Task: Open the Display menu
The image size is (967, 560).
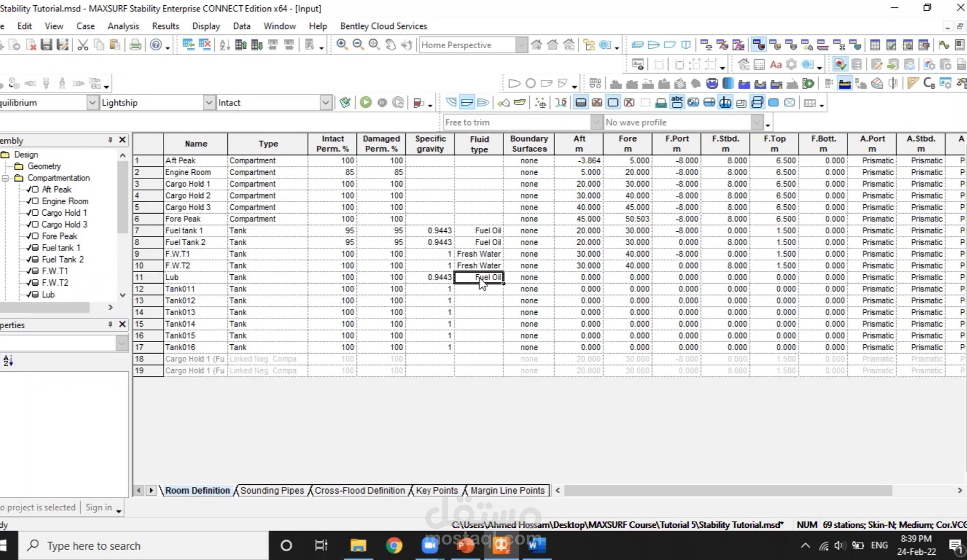Action: click(206, 26)
